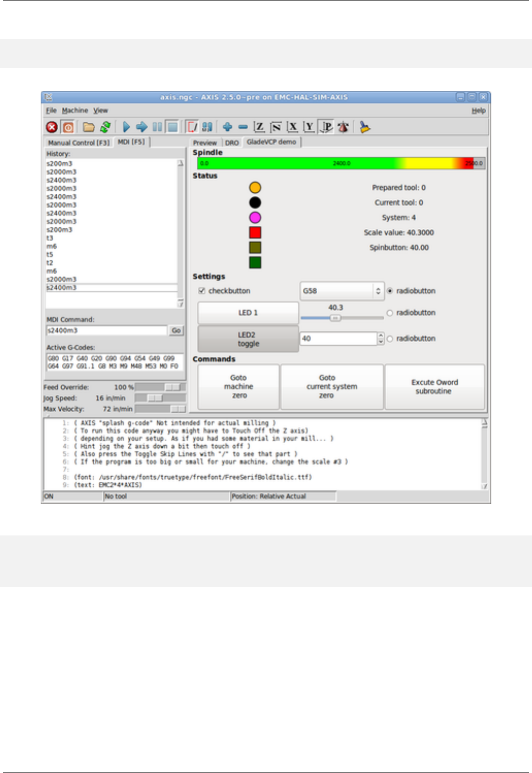Viewport: 532px width, 773px height.
Task: Switch to rotated Z view icon
Action: 276,127
